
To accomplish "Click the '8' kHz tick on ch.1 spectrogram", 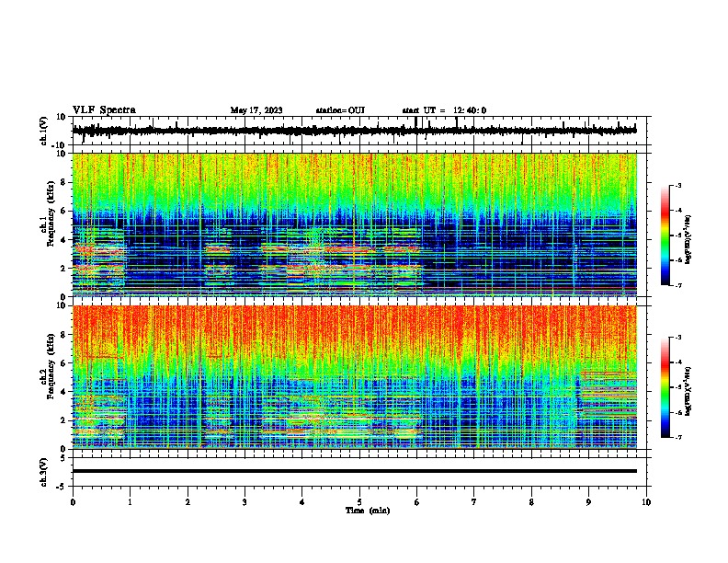I will [63, 182].
